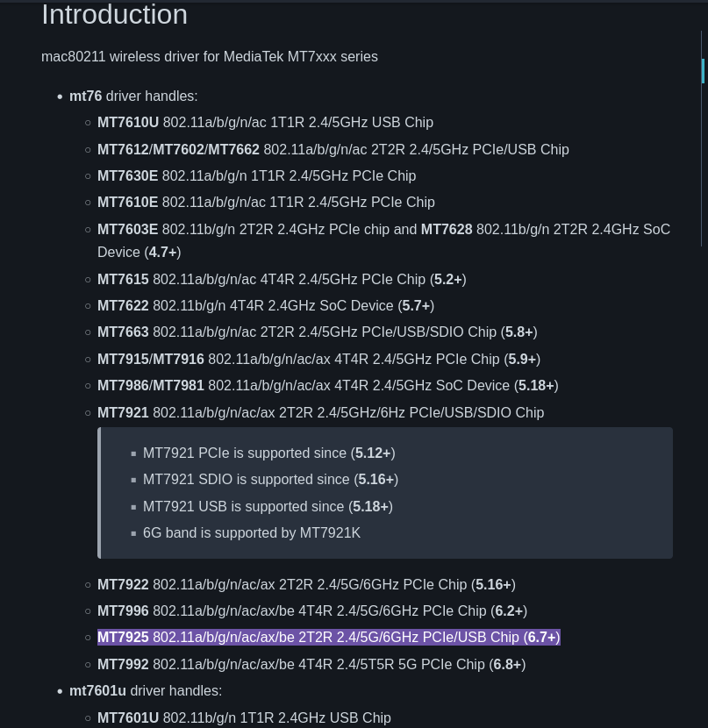The width and height of the screenshot is (708, 728).
Task: Click the MT7915/MT7916 list entry
Action: (x=319, y=360)
